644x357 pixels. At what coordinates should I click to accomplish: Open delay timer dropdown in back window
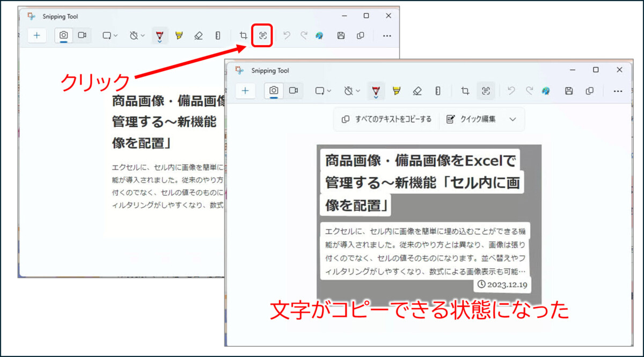137,35
